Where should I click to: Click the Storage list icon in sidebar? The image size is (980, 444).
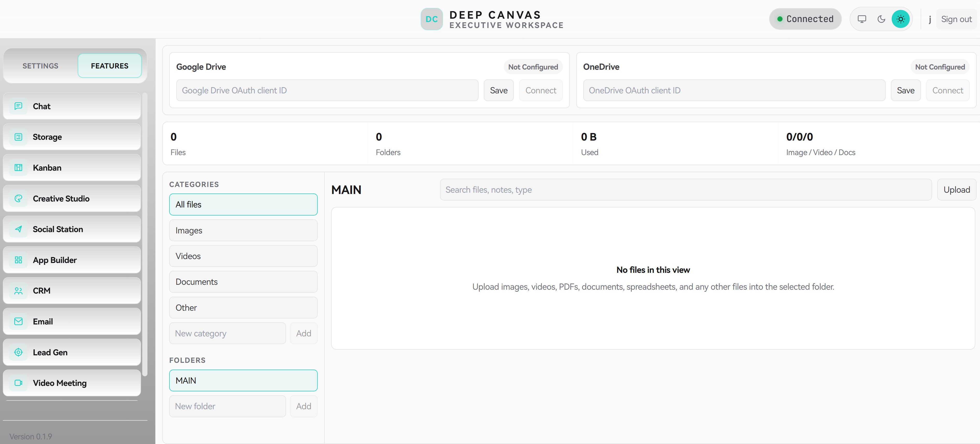(18, 137)
